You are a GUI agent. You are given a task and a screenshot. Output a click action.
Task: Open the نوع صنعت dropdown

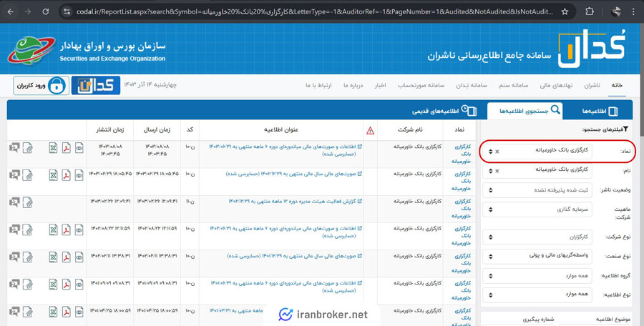pos(537,256)
